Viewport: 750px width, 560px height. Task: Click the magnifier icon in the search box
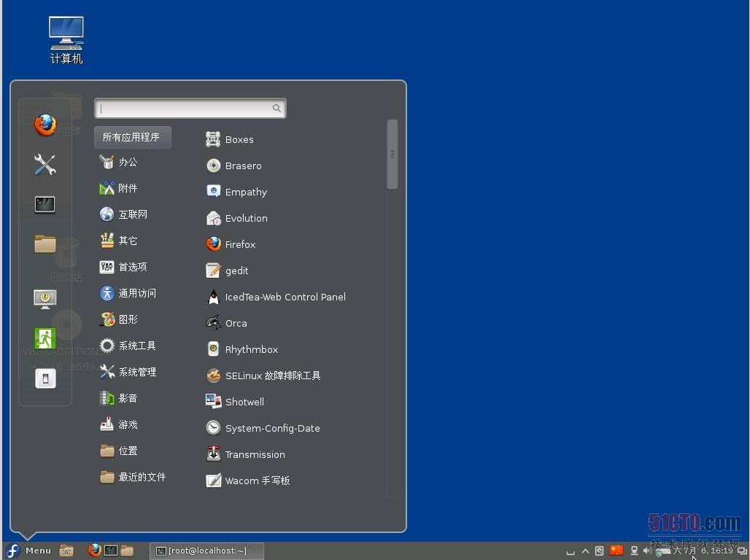277,109
